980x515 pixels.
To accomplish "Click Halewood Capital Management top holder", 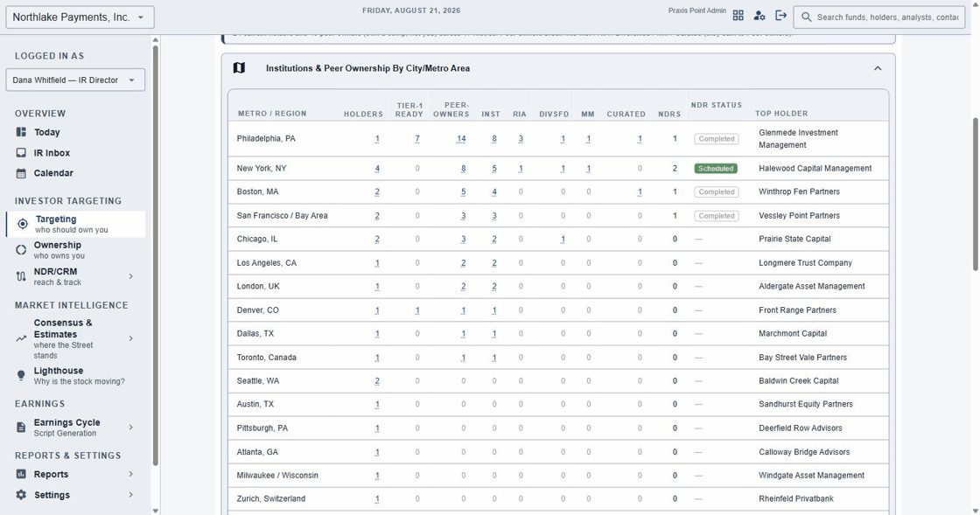I will 815,169.
